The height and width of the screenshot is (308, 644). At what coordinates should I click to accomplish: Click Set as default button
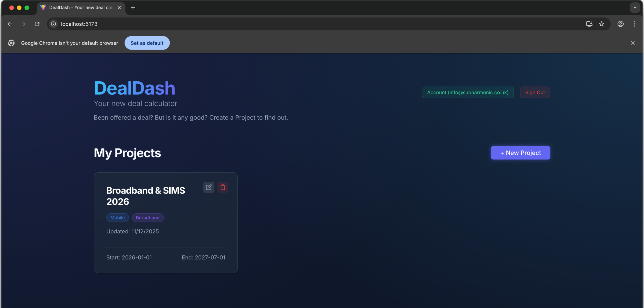(147, 43)
